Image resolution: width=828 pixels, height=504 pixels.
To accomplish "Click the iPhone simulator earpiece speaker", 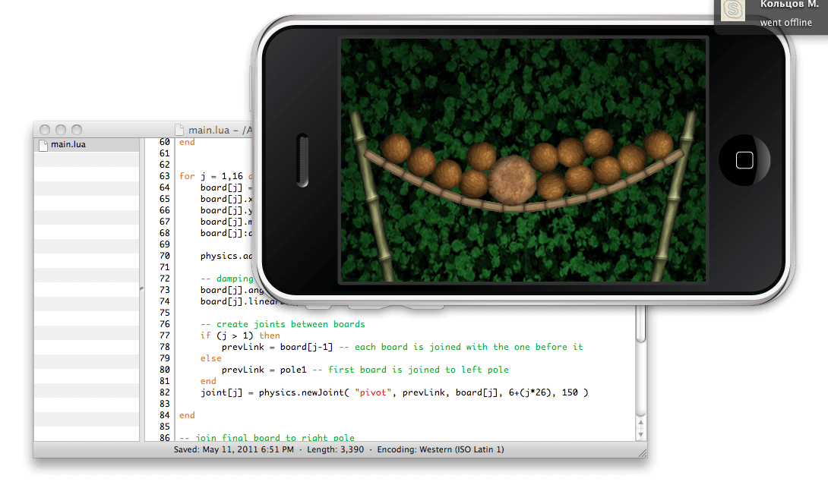I will pos(302,160).
